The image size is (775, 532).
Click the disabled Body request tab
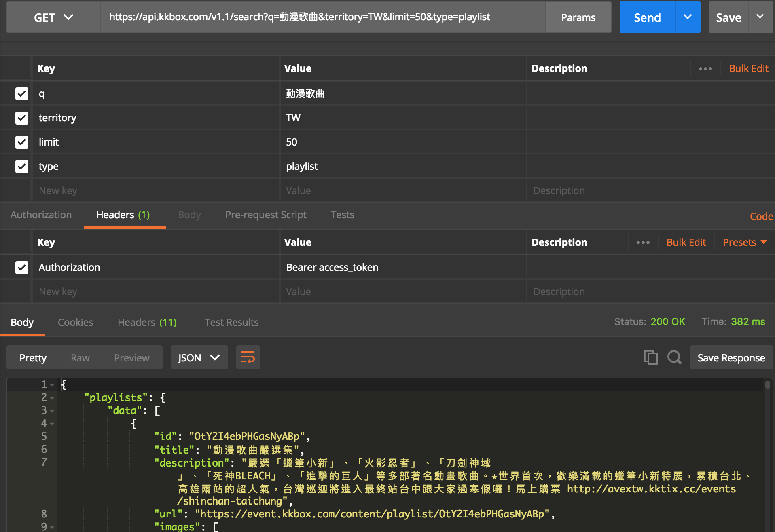189,215
